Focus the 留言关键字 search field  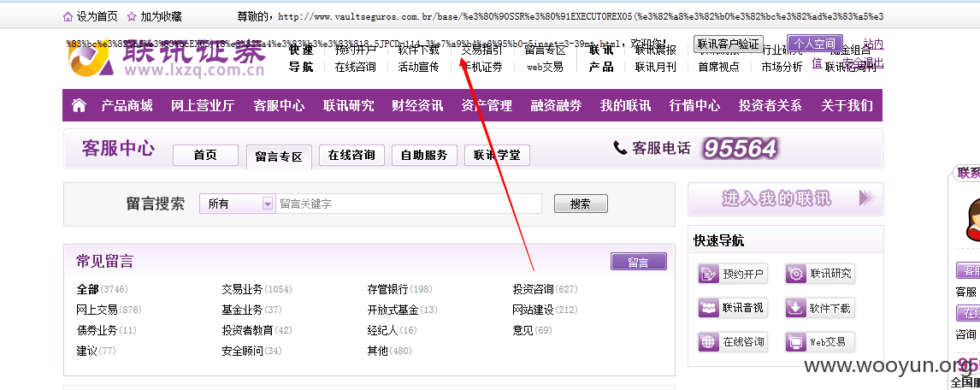click(409, 204)
